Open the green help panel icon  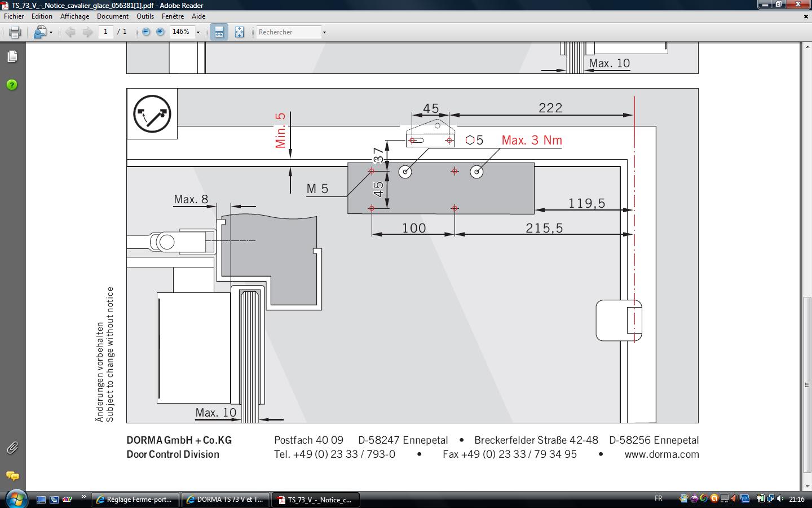tap(12, 85)
